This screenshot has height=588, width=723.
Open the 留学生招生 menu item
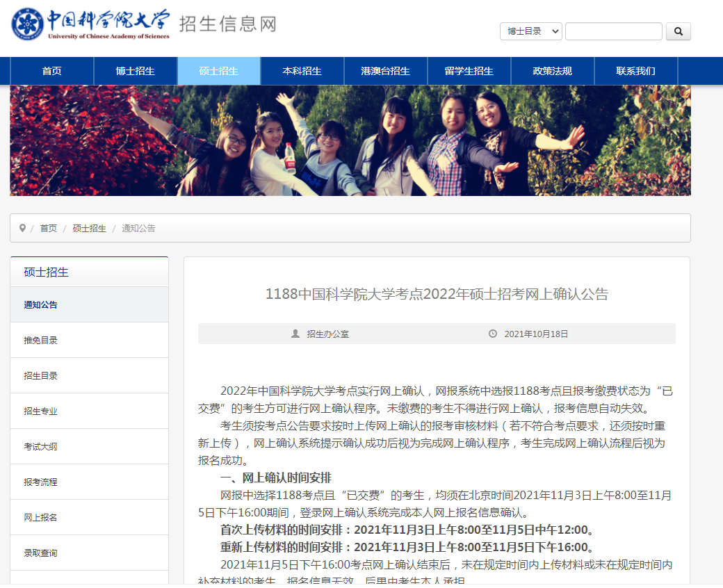tap(469, 71)
